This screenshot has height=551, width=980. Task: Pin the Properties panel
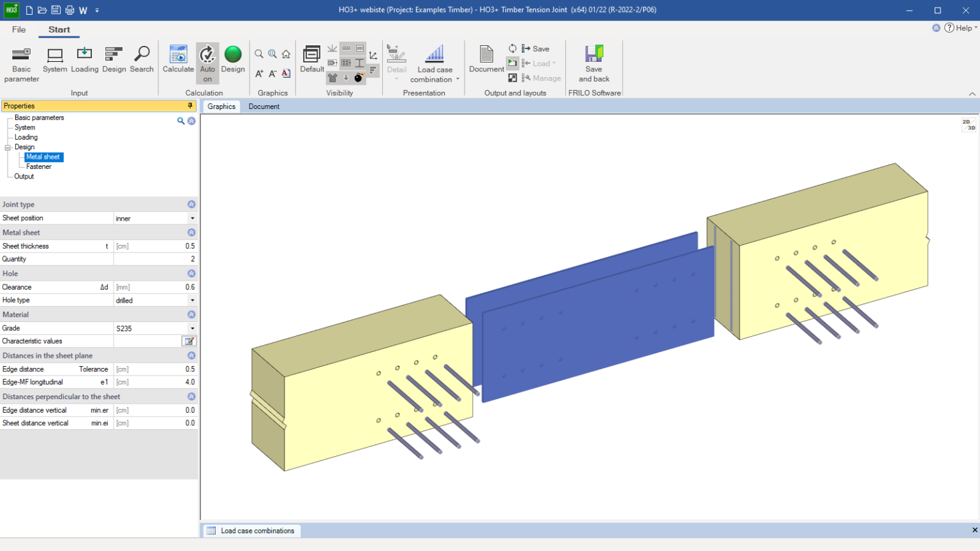pyautogui.click(x=189, y=105)
